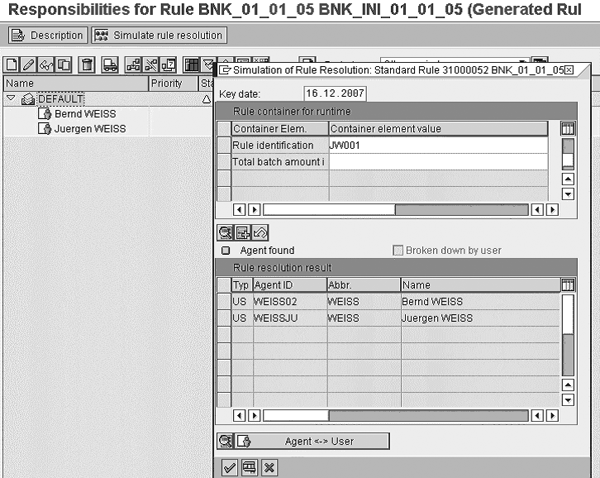
Task: Click the Copy toolbar icon
Action: point(64,65)
